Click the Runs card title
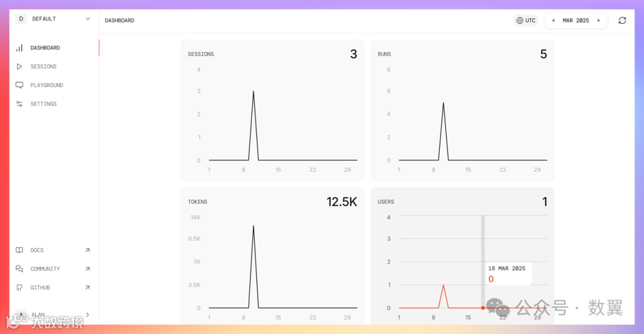 point(385,54)
